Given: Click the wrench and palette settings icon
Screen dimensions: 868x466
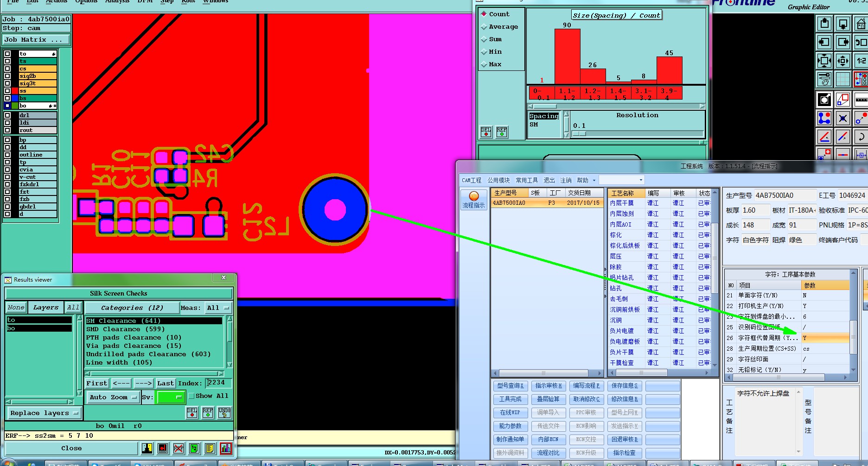Looking at the screenshot, I should click(x=824, y=79).
